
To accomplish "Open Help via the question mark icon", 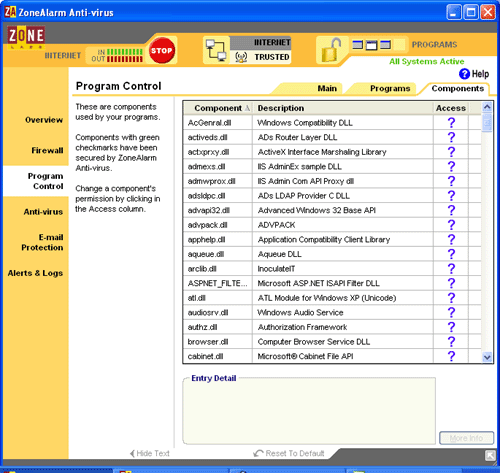I will (464, 74).
